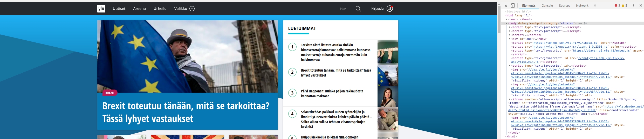Open the Uutiset navigation link
The height and width of the screenshot is (139, 644).
pyautogui.click(x=119, y=9)
